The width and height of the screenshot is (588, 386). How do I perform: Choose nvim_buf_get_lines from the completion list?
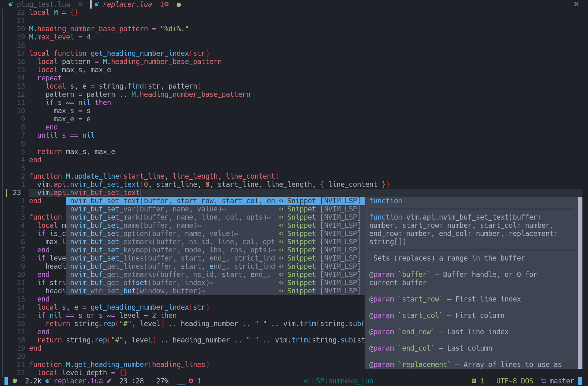pos(215,266)
